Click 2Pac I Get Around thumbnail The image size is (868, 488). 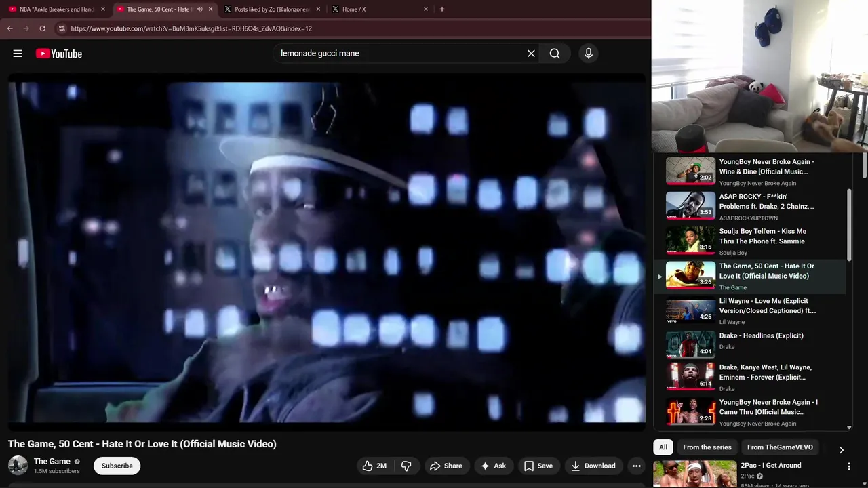694,474
